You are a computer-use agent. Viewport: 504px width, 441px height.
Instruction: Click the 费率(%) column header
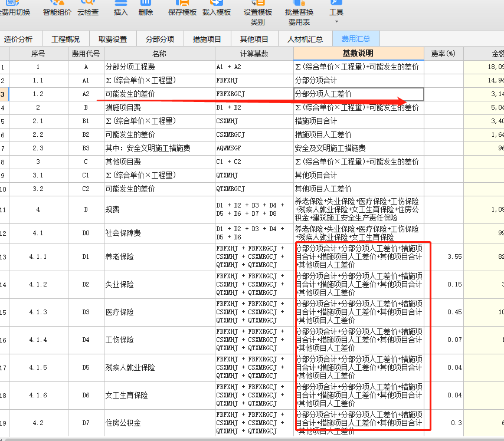[x=444, y=54]
